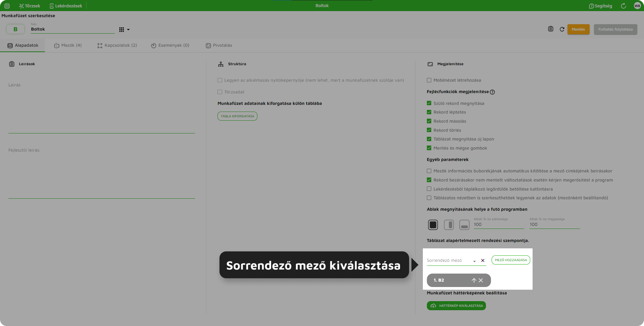Uncheck Rekord törlés
Image resolution: width=644 pixels, height=326 pixels.
coord(429,130)
